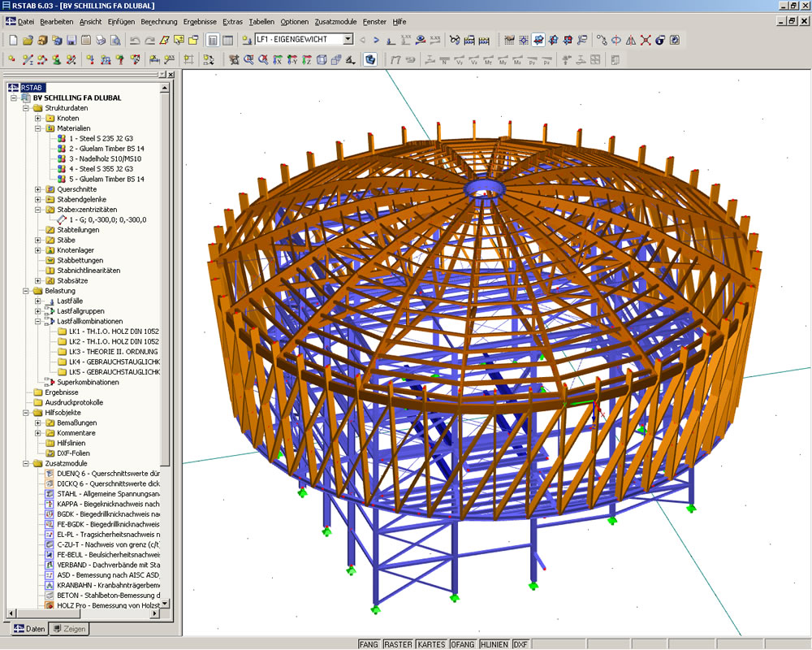Click the insert node icon
812x650 pixels.
click(x=12, y=60)
